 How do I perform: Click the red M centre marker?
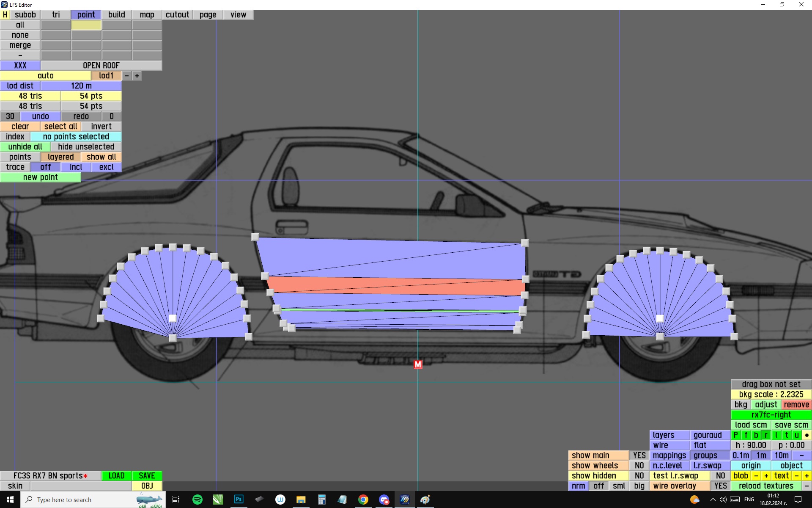point(418,364)
